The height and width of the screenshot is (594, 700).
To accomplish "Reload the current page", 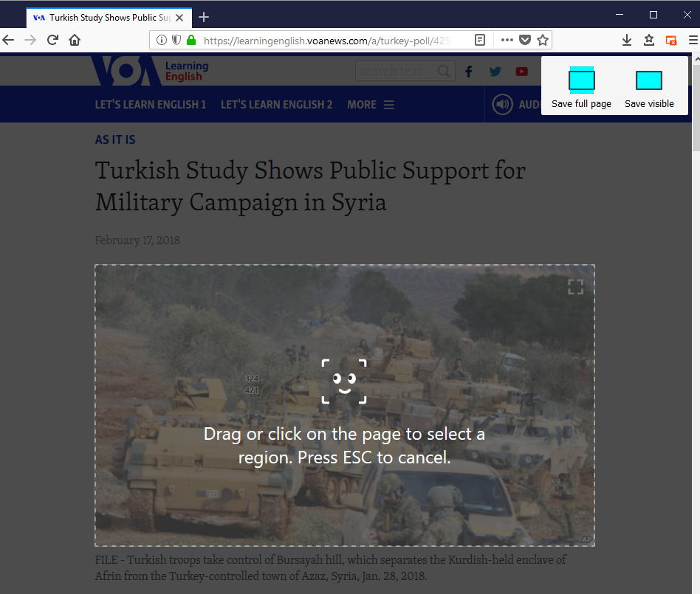I will pyautogui.click(x=52, y=40).
